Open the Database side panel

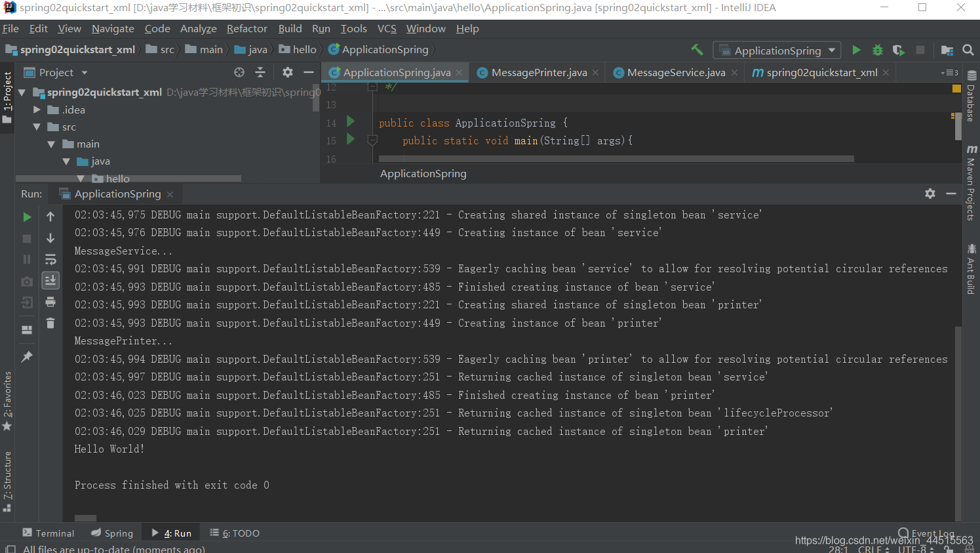(x=971, y=96)
